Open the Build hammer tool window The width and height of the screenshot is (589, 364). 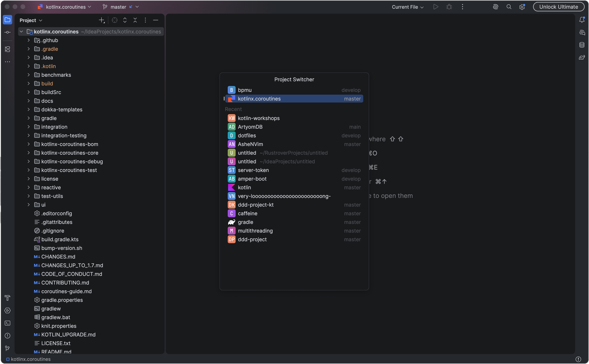(7, 298)
